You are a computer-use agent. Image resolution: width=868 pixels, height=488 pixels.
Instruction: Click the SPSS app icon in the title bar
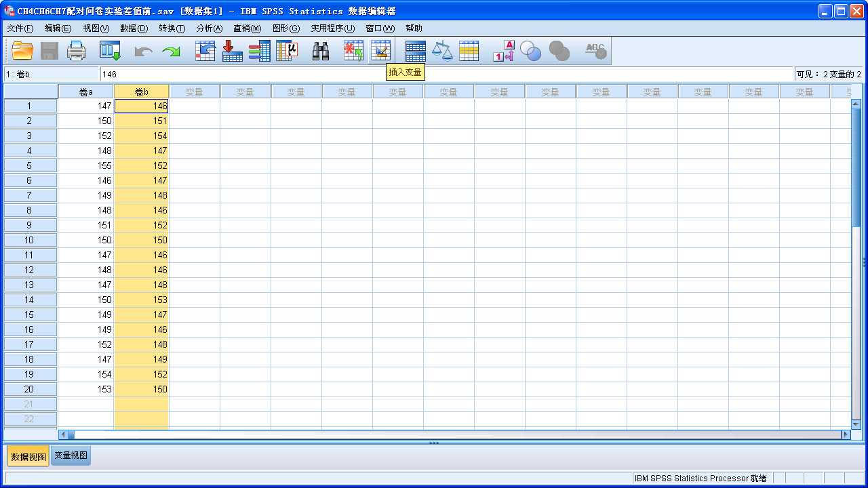(10, 11)
